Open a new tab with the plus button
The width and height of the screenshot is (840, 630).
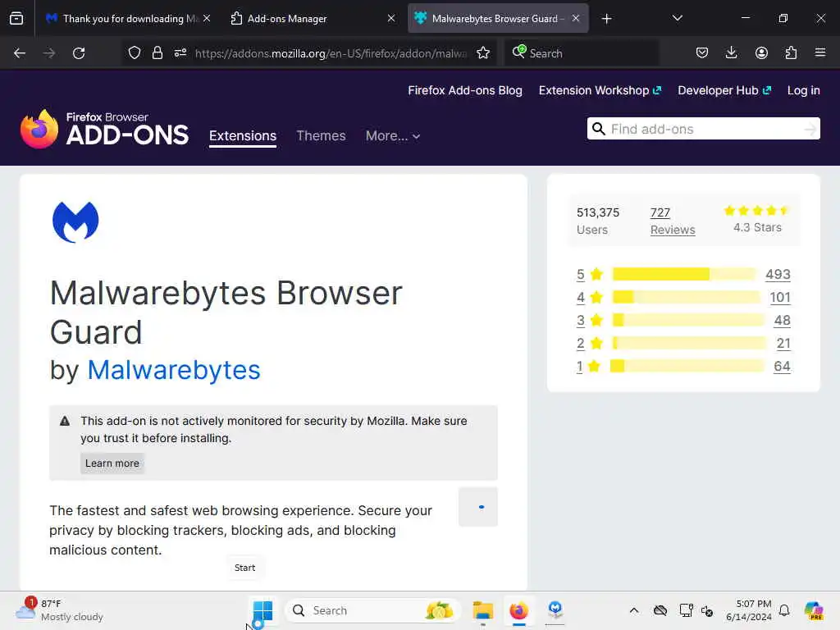click(x=606, y=19)
